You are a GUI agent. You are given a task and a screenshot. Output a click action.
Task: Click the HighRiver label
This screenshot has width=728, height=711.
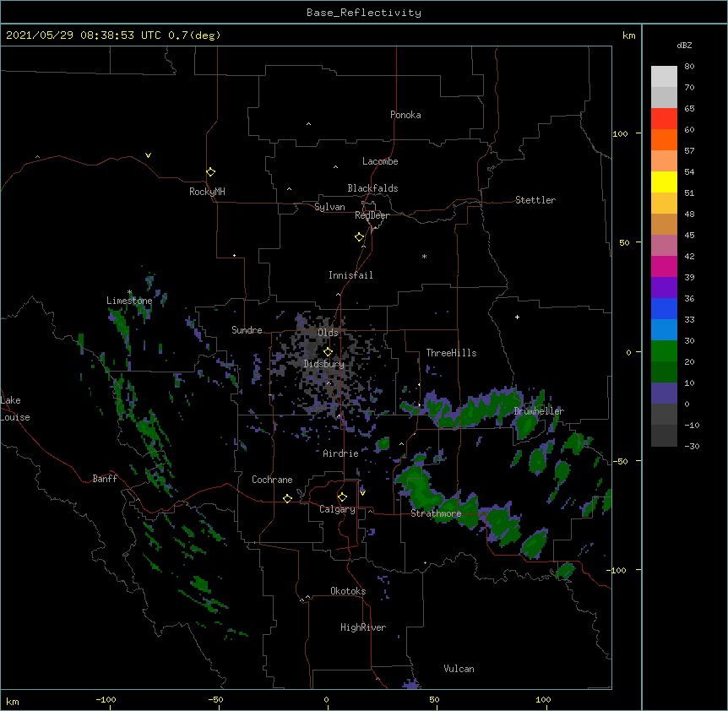[x=362, y=627]
